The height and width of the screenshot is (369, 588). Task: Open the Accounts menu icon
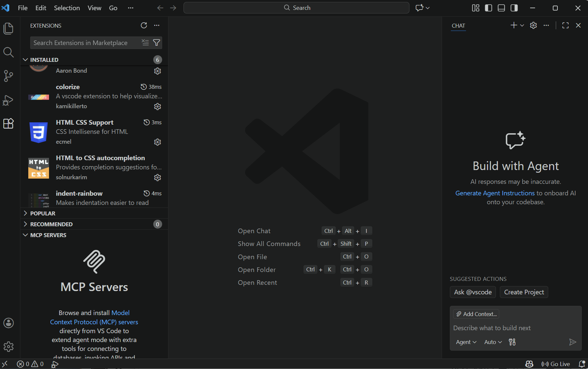coord(9,323)
